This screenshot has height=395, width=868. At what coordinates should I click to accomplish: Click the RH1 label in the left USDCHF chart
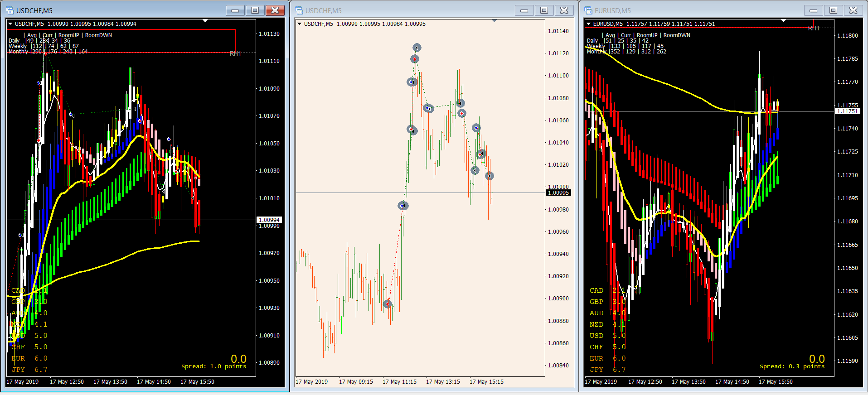pos(235,54)
